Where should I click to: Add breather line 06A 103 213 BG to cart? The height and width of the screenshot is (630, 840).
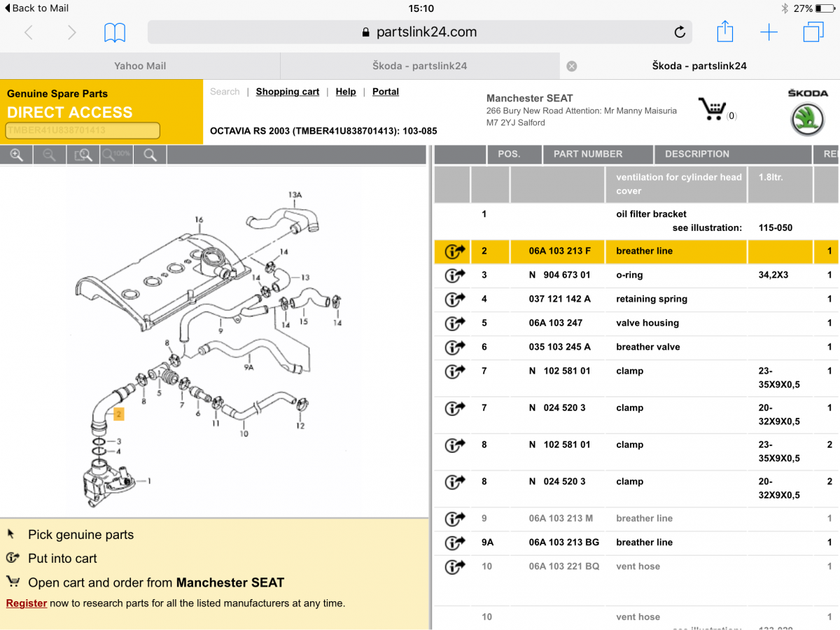pos(455,542)
